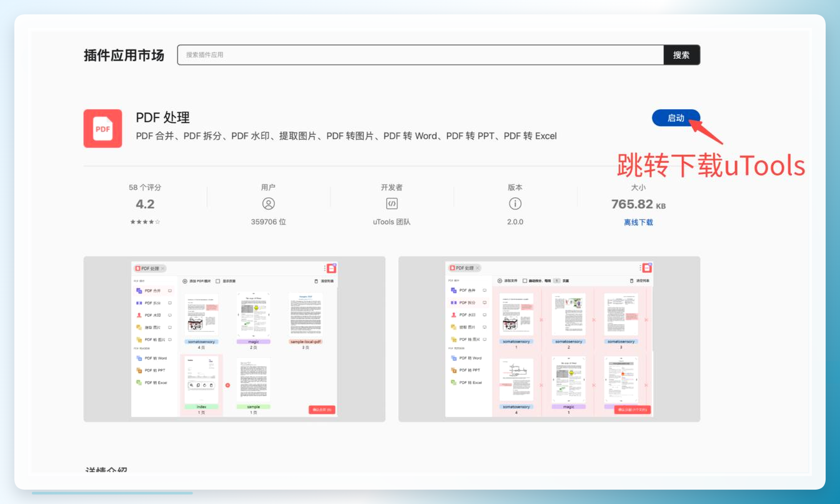
Task: Click the 2.0.0 version number
Action: tap(515, 222)
